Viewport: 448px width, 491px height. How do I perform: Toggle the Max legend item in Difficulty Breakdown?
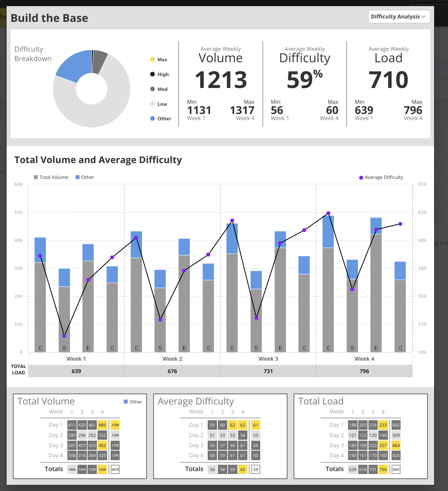point(159,59)
